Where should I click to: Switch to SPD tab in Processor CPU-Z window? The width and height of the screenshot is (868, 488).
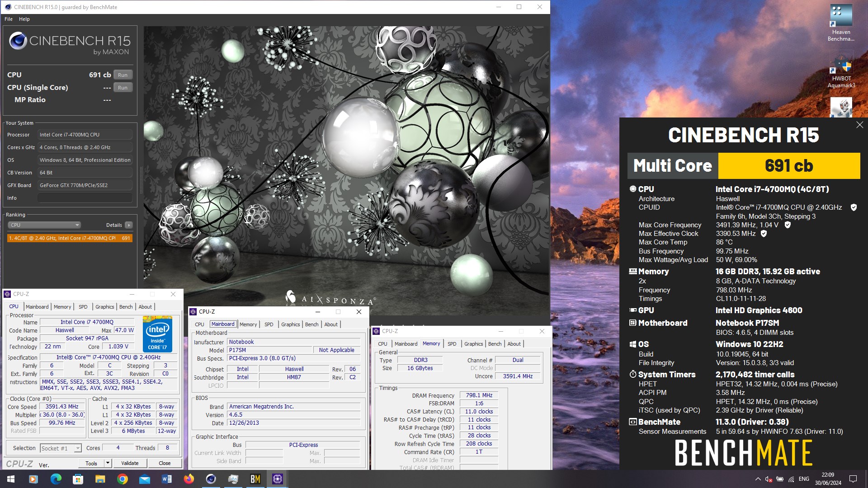click(83, 307)
